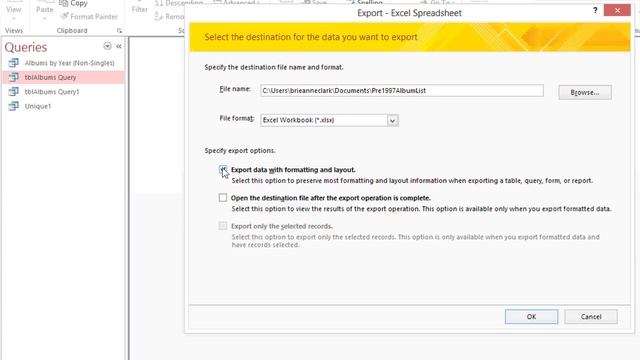Collapse the navigation pane with double chevron
Viewport: 640px width, 360px height.
[119, 47]
